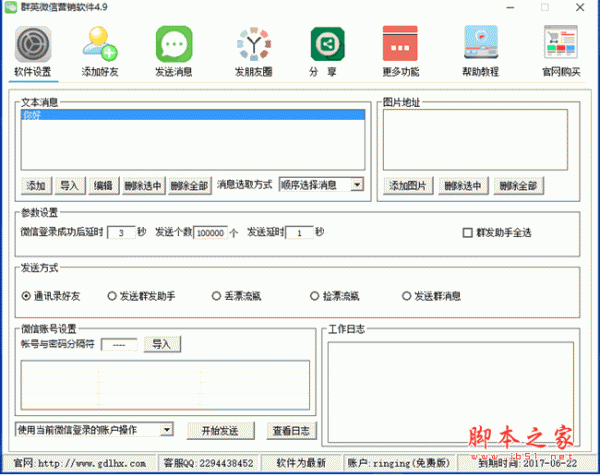
Task: Open the 发送消息 green chat icon
Action: coord(174,44)
